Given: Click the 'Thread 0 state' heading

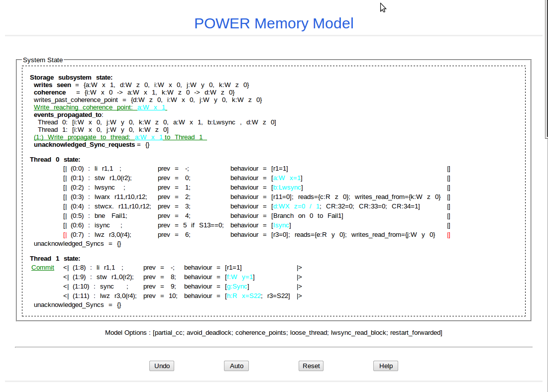Looking at the screenshot, I should 55,160.
